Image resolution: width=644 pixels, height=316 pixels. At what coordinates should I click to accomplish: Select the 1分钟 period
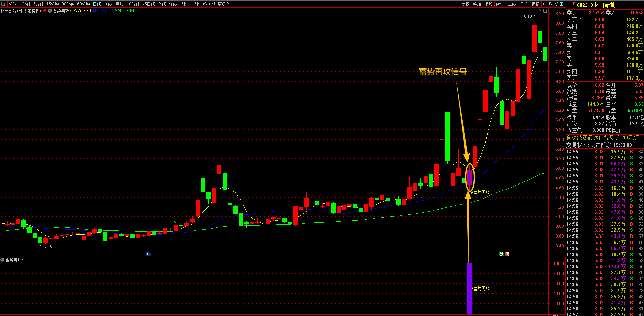25,4
